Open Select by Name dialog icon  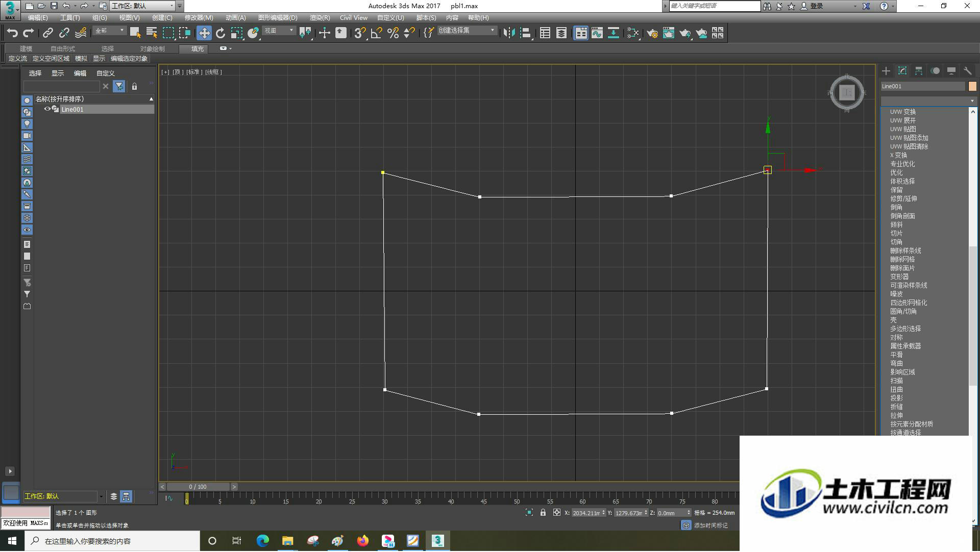tap(152, 33)
